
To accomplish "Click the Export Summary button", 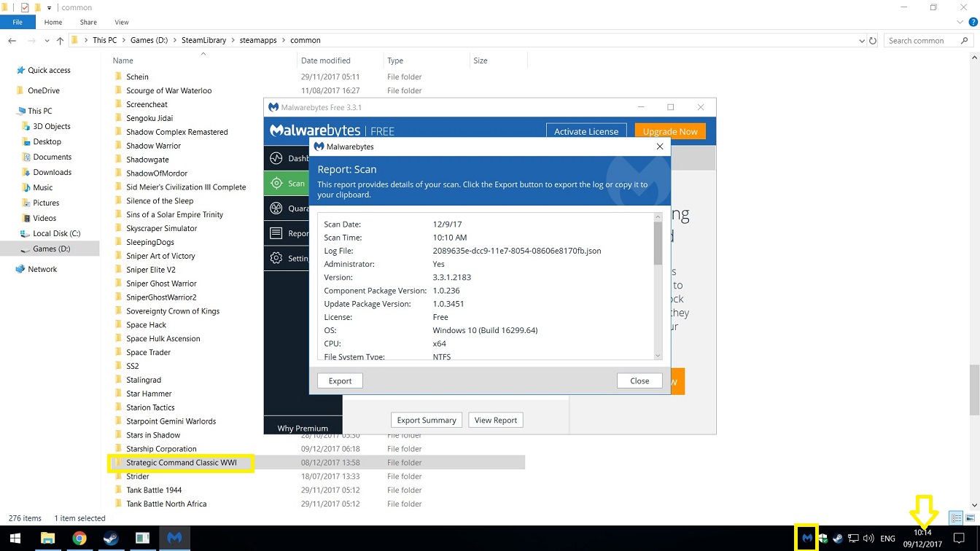I will click(x=427, y=420).
